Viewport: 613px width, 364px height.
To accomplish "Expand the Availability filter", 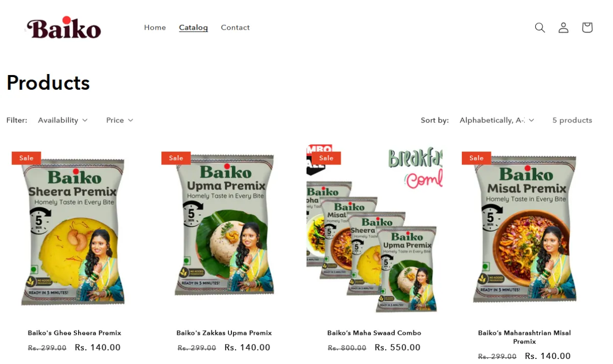I will pos(63,120).
